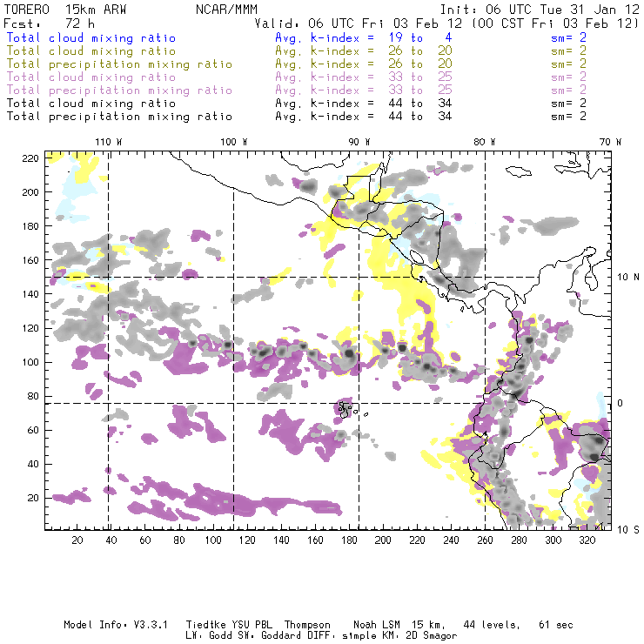This screenshot has width=644, height=644.
Task: Click the '220' label on the horizontal axis
Action: point(417,540)
